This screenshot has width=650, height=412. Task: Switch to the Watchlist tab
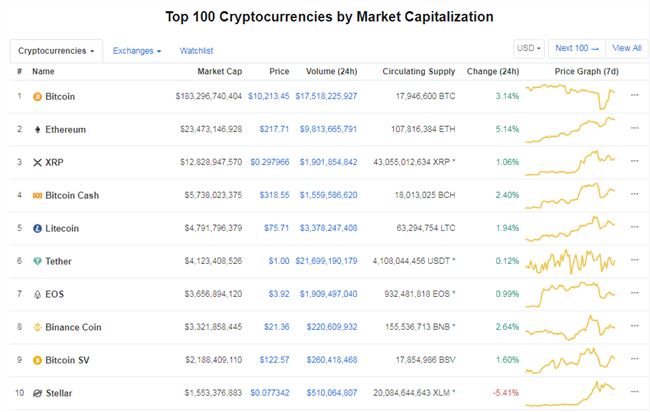(196, 51)
